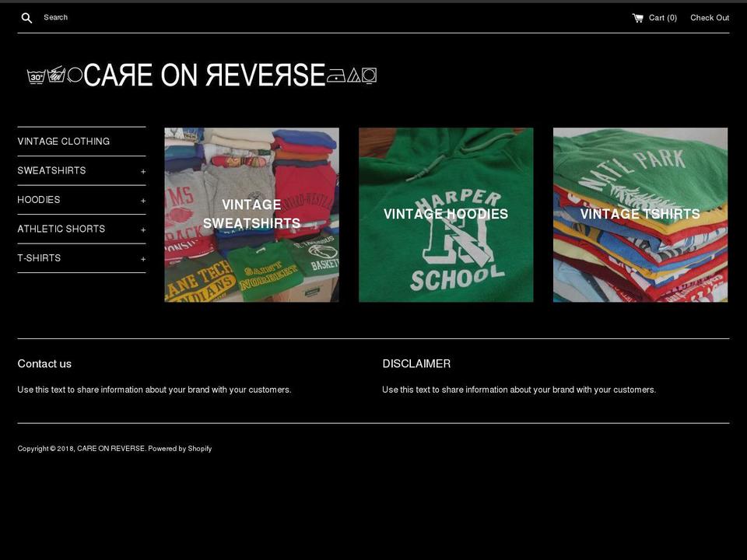Screen dimensions: 747x560
Task: Expand the Athletic Shorts submenu plus
Action: pos(143,230)
